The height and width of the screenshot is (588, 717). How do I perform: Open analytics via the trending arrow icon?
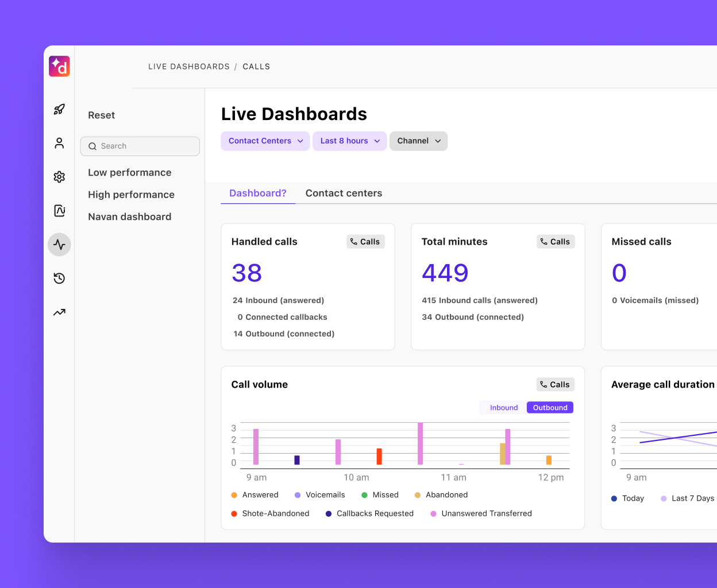[x=59, y=312]
